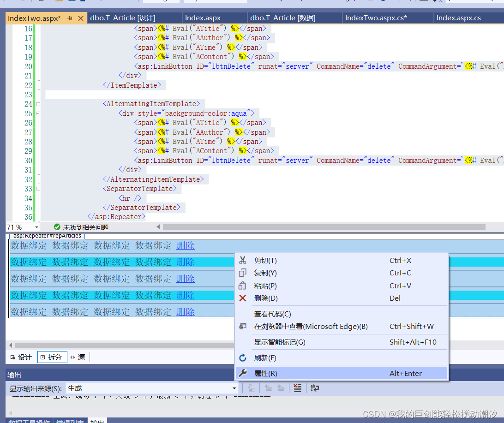The width and height of the screenshot is (504, 423).
Task: Click the refresh icon next to 刷新(F)
Action: [243, 357]
